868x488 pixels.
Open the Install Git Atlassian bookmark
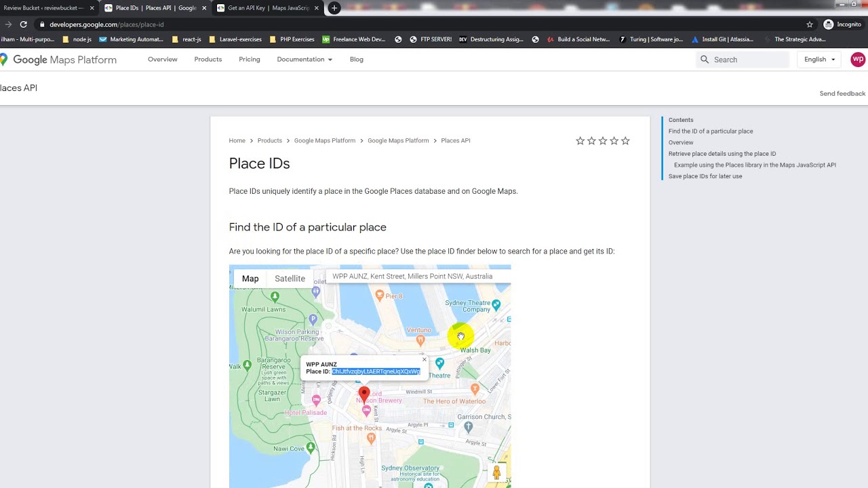click(x=722, y=39)
